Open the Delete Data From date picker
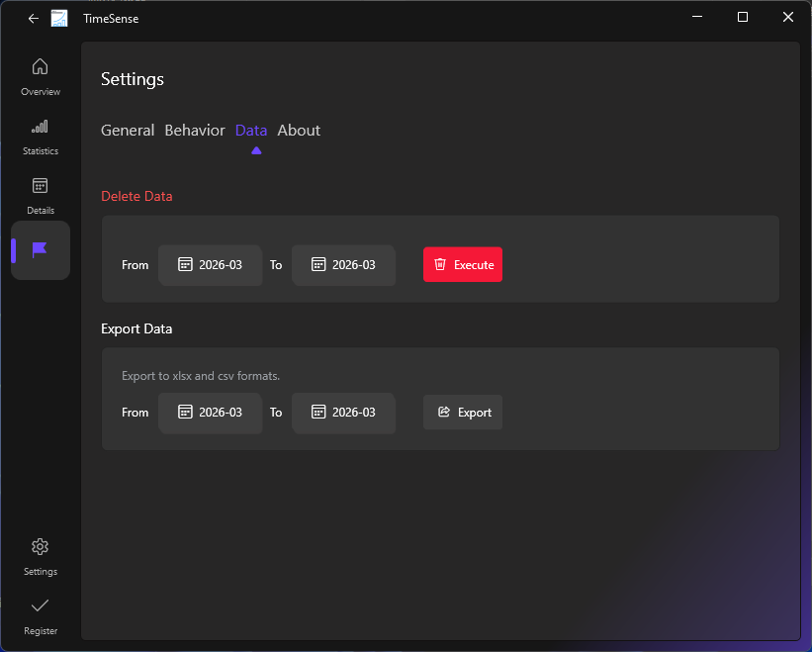Viewport: 812px width, 652px height. [x=210, y=264]
